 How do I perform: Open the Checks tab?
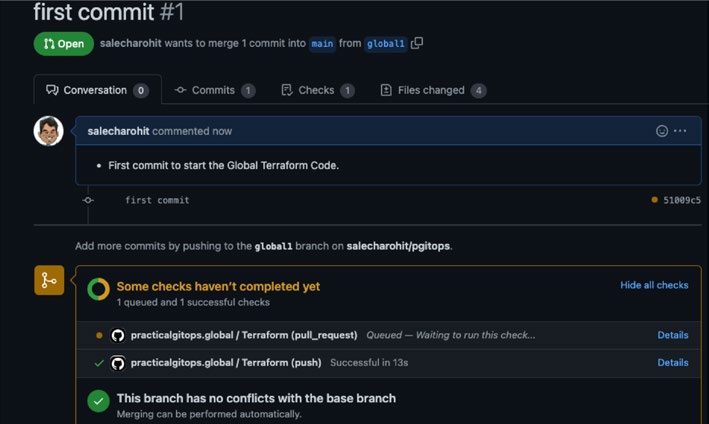pos(318,90)
